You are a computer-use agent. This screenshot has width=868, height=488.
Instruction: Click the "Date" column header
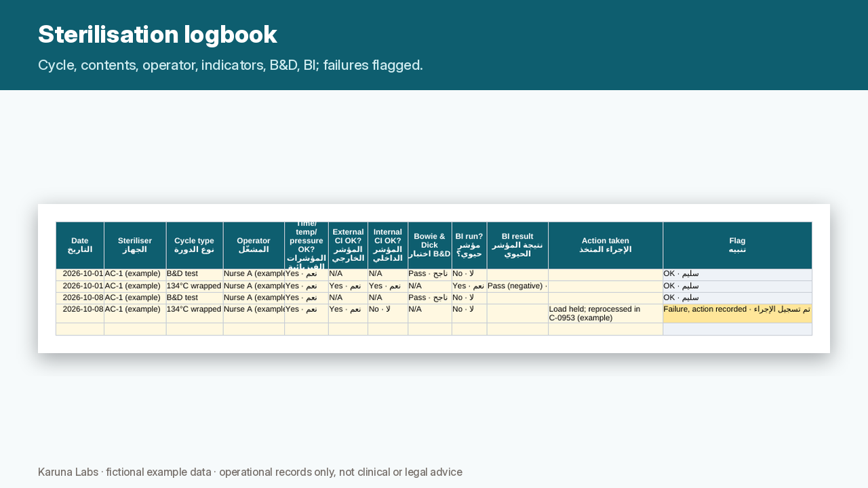pos(80,245)
